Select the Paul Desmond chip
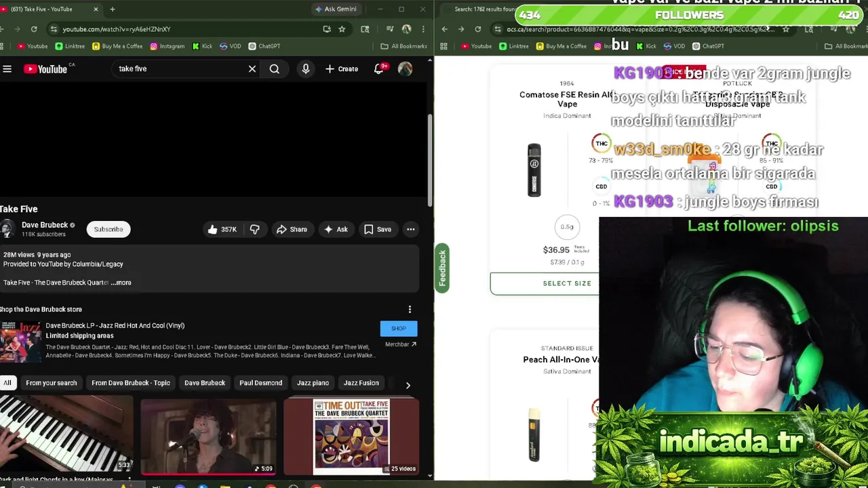 click(260, 383)
